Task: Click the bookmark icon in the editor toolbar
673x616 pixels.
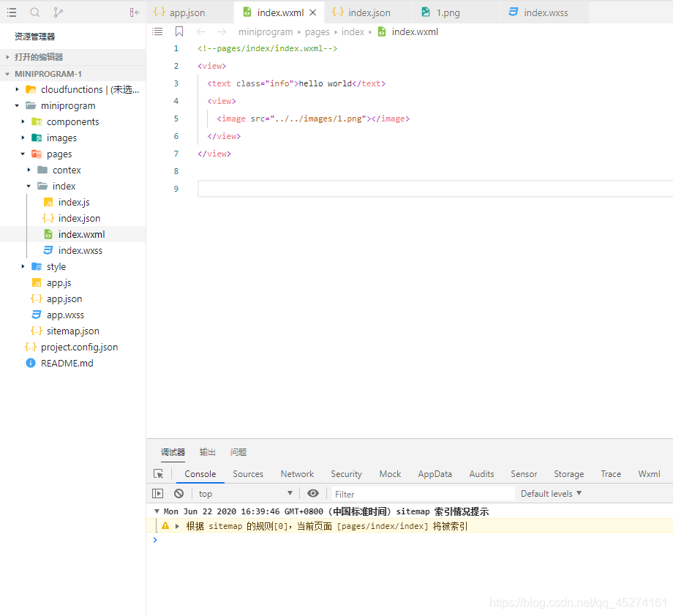Action: tap(179, 31)
